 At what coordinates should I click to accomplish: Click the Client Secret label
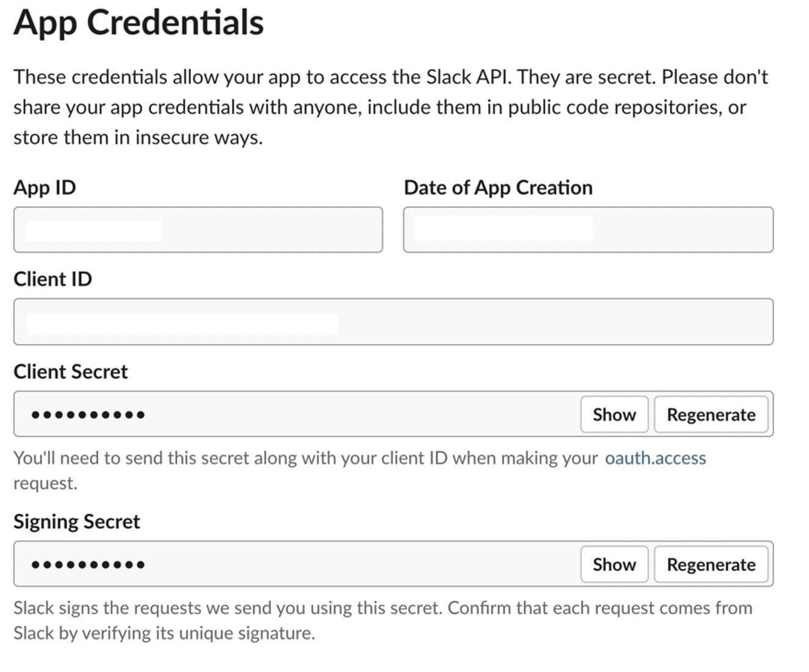point(71,372)
